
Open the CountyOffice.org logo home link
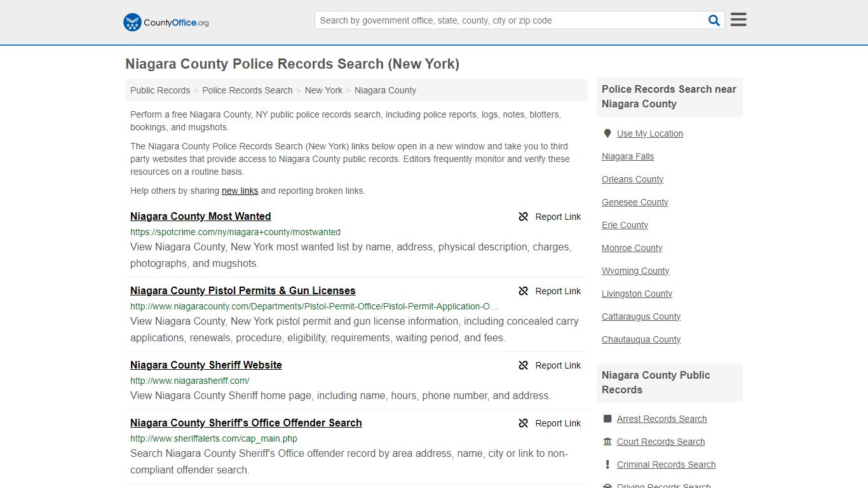coord(166,22)
